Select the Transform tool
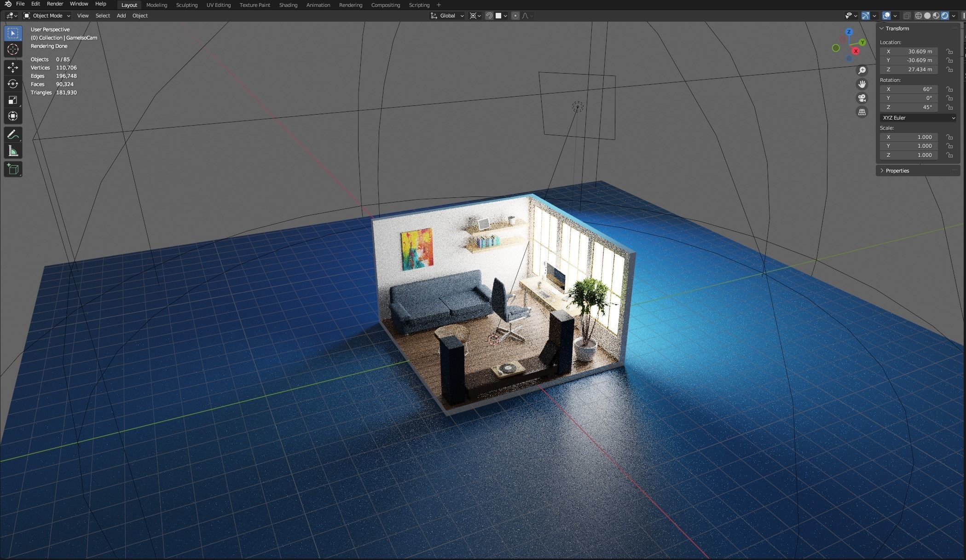The height and width of the screenshot is (560, 966). (13, 116)
